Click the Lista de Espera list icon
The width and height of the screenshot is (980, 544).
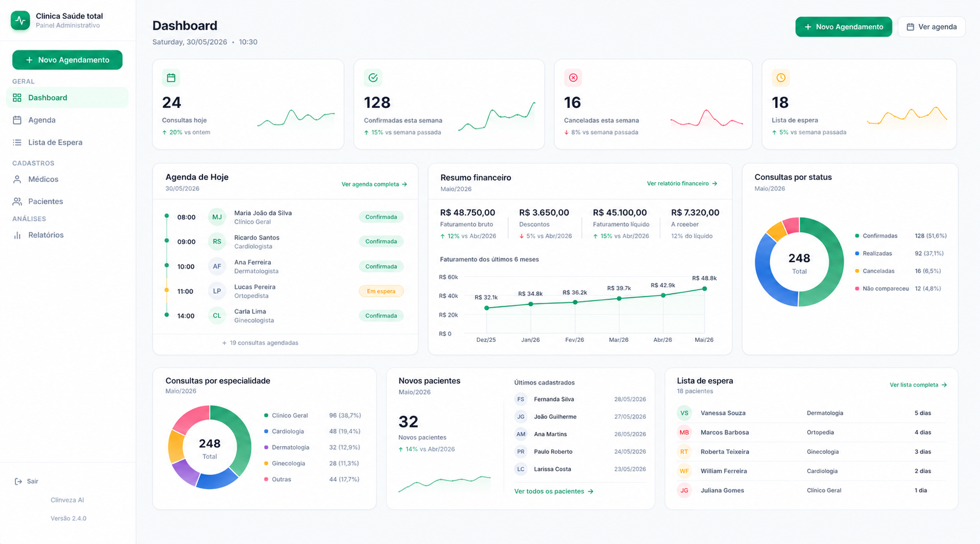pos(17,142)
